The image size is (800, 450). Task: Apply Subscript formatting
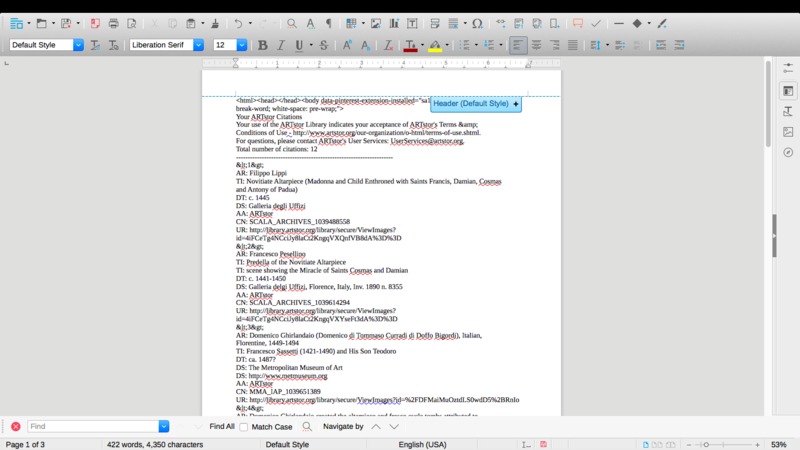click(x=365, y=45)
